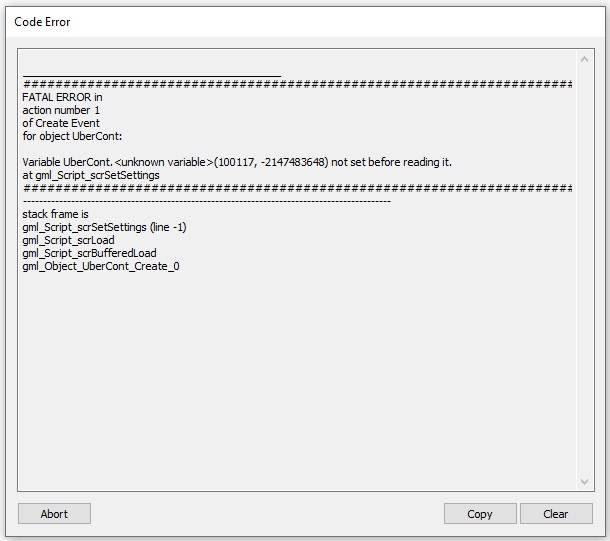The width and height of the screenshot is (610, 541).
Task: Click the 'at gml_Script_scrSetSettings' line
Action: pyautogui.click(x=91, y=175)
